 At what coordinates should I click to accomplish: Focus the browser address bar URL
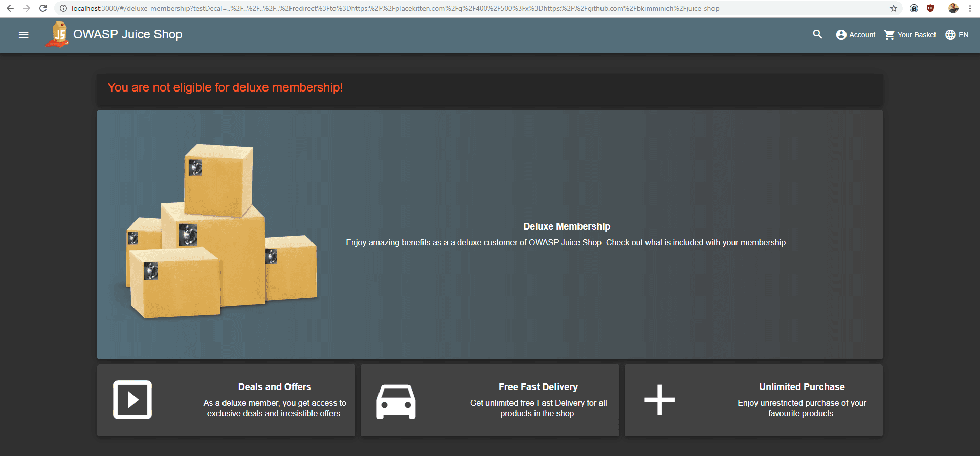click(x=395, y=8)
